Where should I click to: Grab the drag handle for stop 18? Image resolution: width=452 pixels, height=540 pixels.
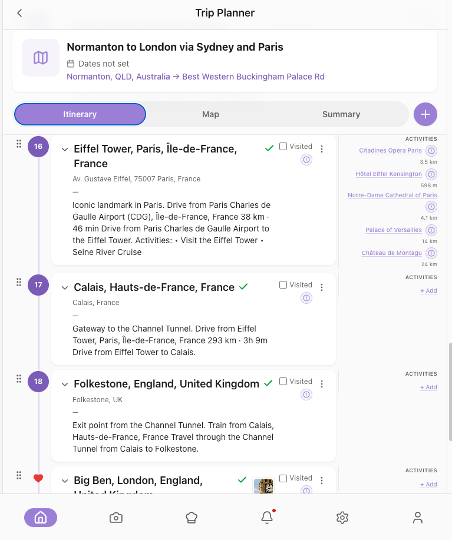click(19, 379)
